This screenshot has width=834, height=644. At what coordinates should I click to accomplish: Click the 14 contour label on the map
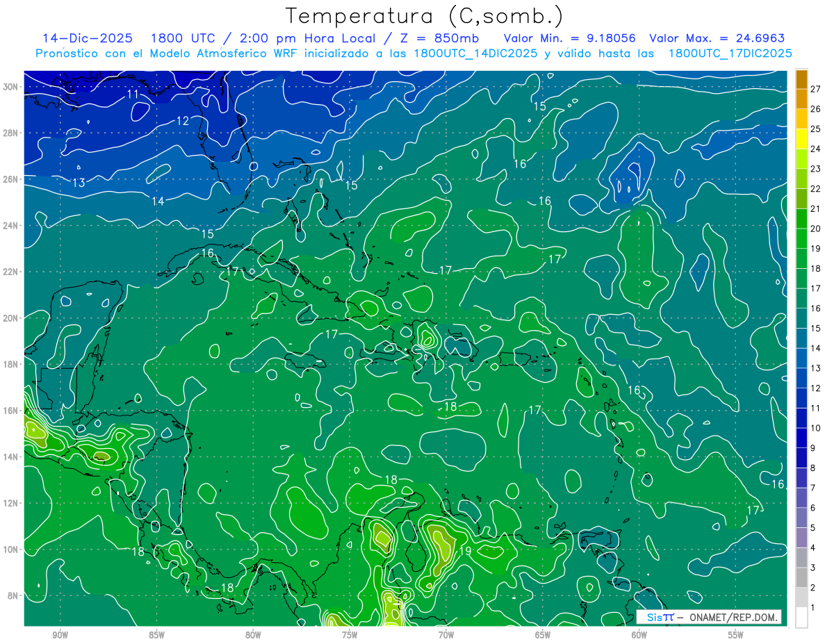[158, 201]
